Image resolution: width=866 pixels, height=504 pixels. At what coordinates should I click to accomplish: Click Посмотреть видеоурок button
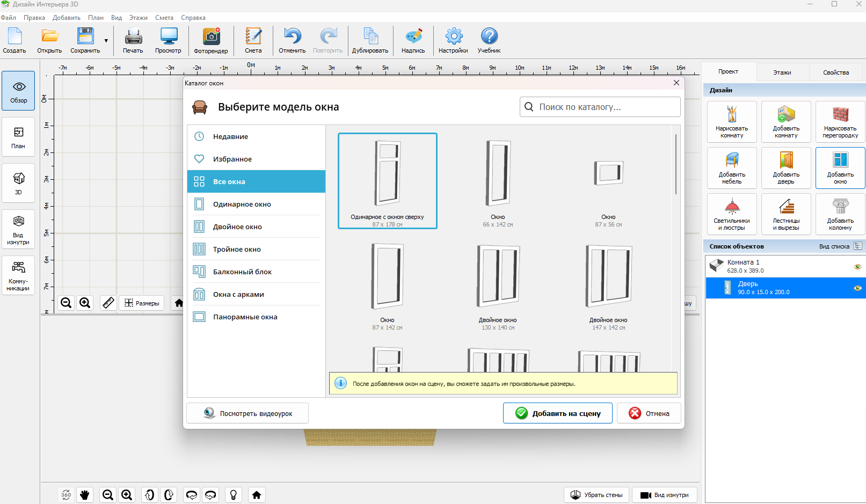point(248,413)
